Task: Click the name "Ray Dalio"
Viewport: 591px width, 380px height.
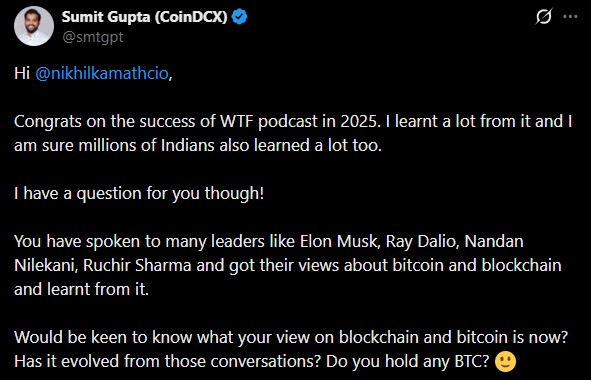Action: point(422,242)
